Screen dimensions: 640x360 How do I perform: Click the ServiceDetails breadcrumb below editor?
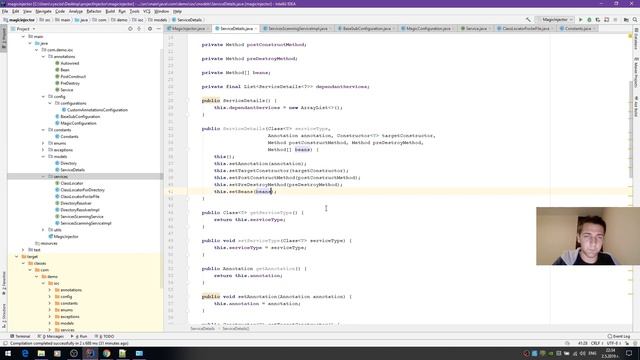pyautogui.click(x=202, y=329)
